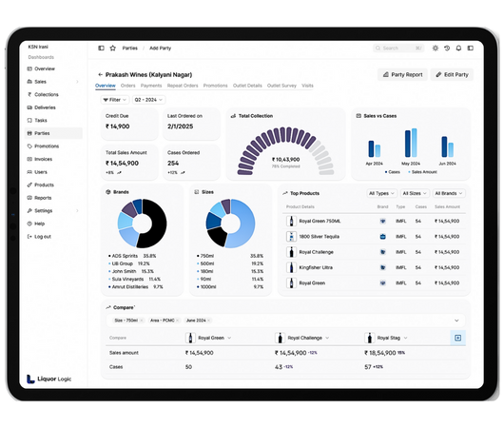The height and width of the screenshot is (428, 504).
Task: Click the Total Collection gauge
Action: click(x=285, y=151)
